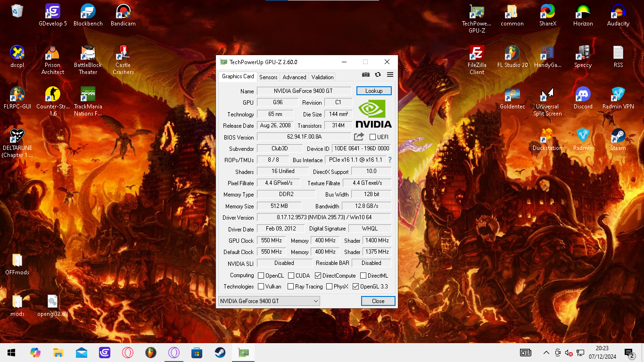Open Speccy desktop shortcut

click(x=583, y=57)
